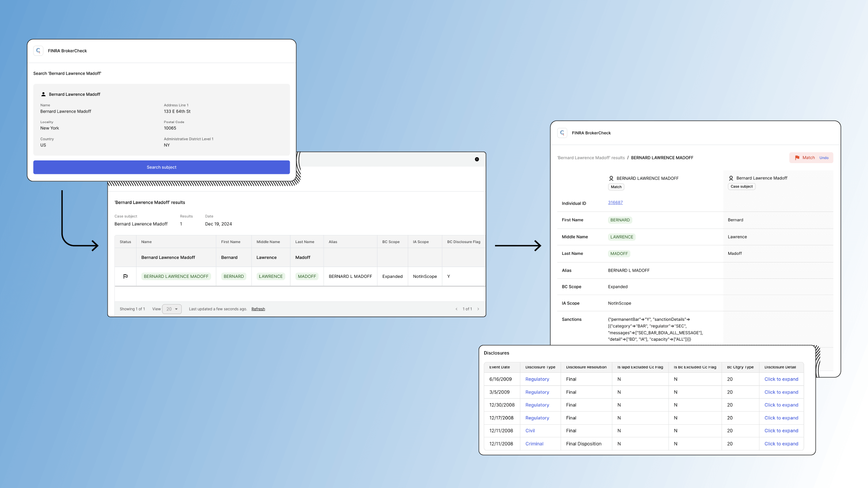Viewport: 868px width, 488px height.
Task: Click Criminal disclosure type link
Action: point(534,444)
